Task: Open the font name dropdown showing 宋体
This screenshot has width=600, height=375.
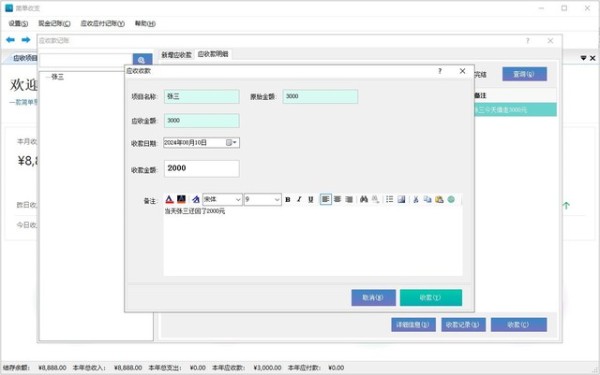Action: tap(222, 199)
